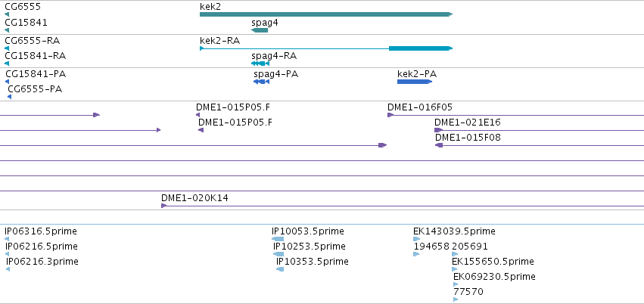Select the CG6555-PA protein label
This screenshot has width=644, height=304.
coord(35,89)
